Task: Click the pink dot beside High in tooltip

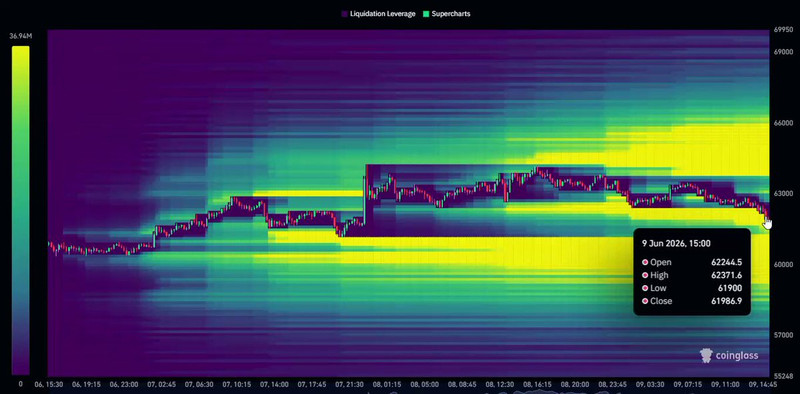Action: [645, 275]
